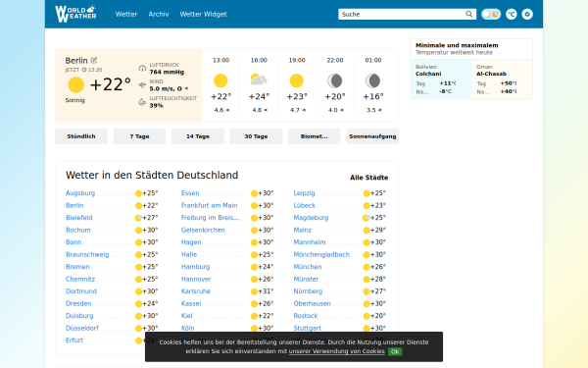Open weather for Dresden

click(x=78, y=303)
